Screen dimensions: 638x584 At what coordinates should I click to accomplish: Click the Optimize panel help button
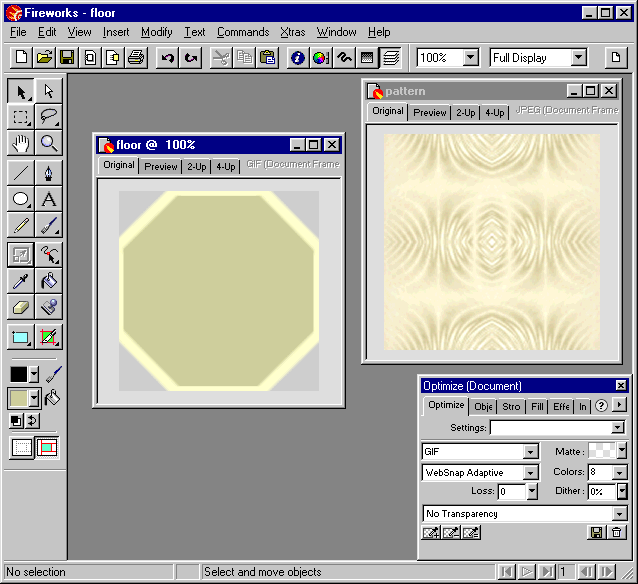(601, 406)
